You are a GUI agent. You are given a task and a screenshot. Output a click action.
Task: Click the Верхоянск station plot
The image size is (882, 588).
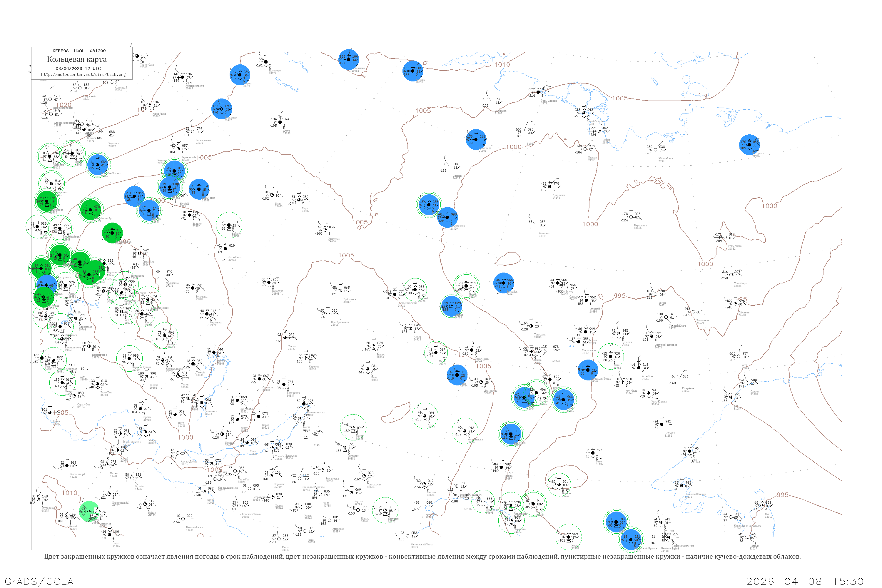(x=631, y=217)
